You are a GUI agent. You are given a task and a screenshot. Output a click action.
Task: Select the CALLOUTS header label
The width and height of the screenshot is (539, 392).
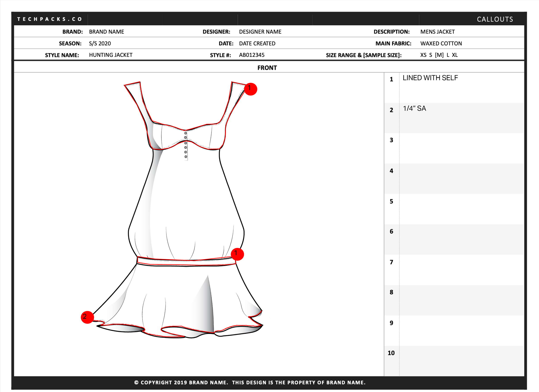click(495, 19)
